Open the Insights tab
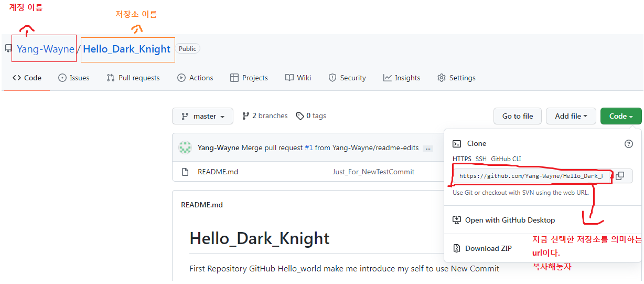This screenshot has height=284, width=644. (402, 78)
